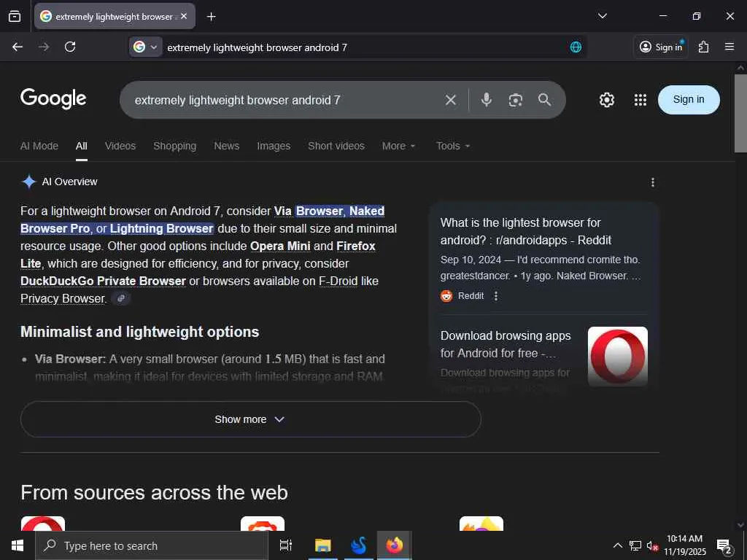Click the AI Overview sparkle icon

coord(29,182)
